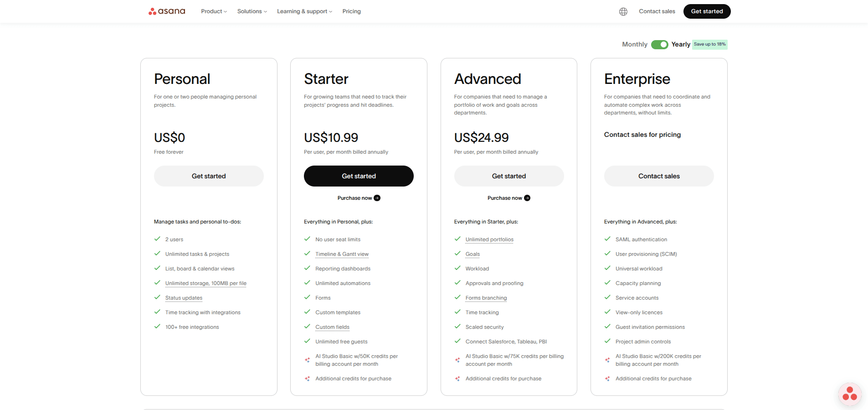The width and height of the screenshot is (868, 410).
Task: Click the Asana logo
Action: click(x=167, y=11)
